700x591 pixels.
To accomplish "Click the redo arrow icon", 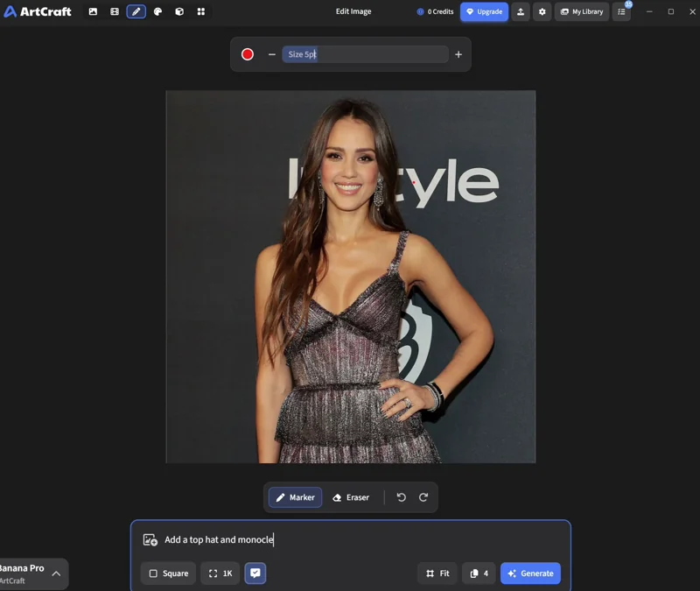I will [423, 497].
